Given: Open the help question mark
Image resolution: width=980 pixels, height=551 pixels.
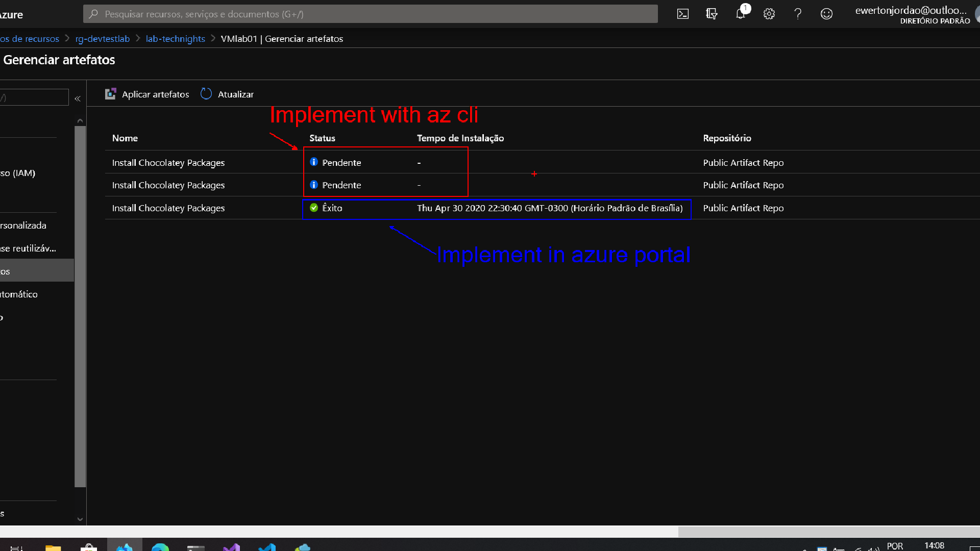Looking at the screenshot, I should 798,14.
